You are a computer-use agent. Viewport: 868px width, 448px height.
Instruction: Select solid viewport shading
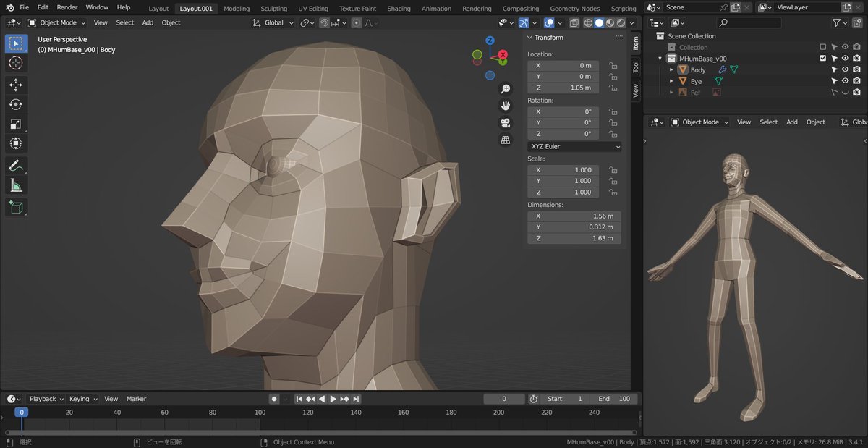[x=599, y=22]
